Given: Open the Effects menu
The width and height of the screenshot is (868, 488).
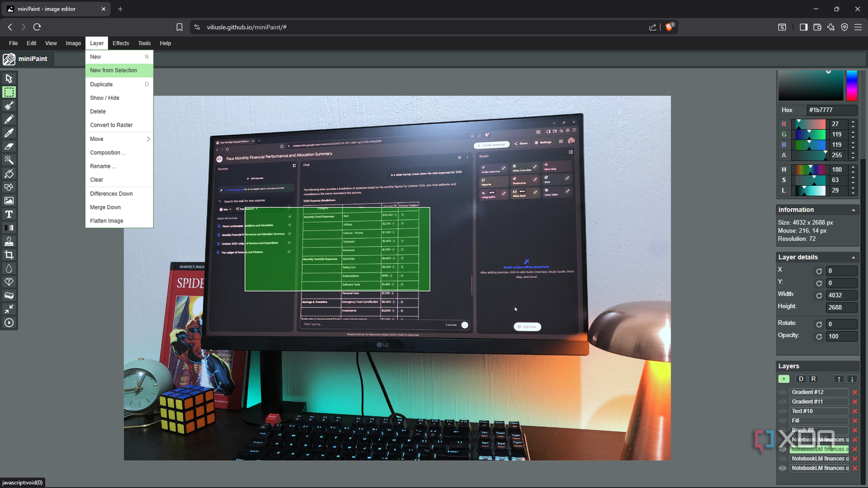Looking at the screenshot, I should (120, 43).
